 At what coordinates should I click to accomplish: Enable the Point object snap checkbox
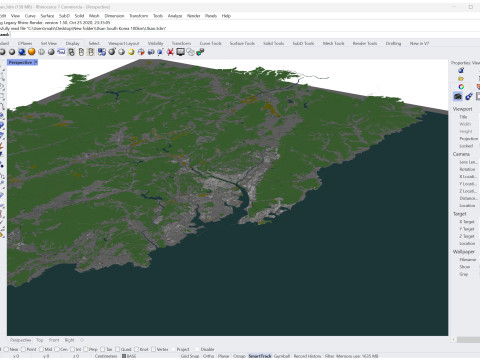tap(23, 349)
